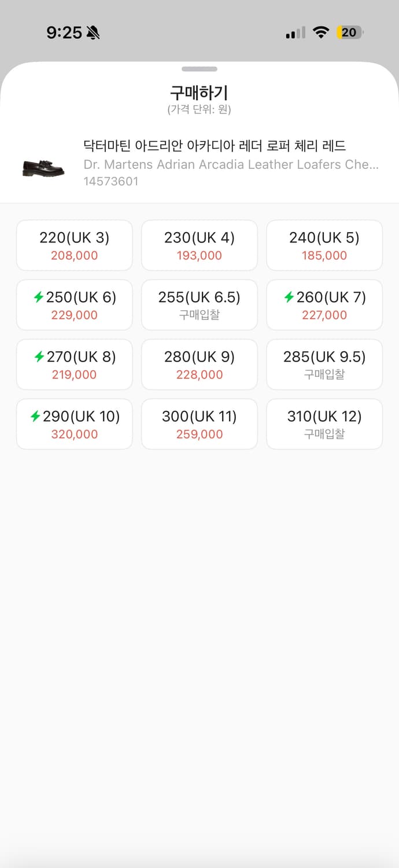Select the lightning express icon on 250(UK 6)
This screenshot has height=868, width=399.
tap(39, 297)
